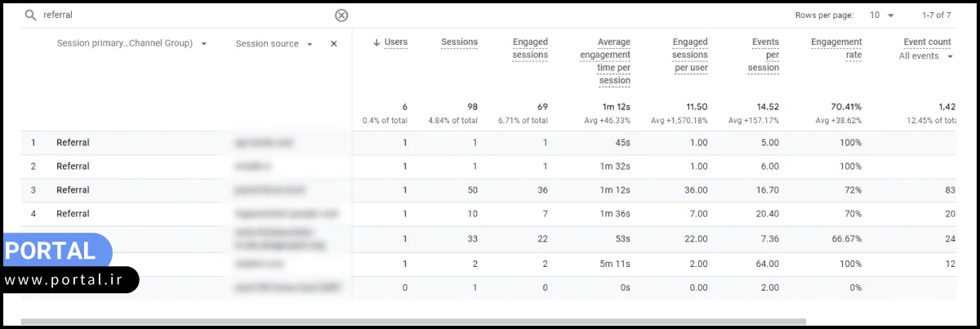Click the search magnifier icon

tap(30, 16)
